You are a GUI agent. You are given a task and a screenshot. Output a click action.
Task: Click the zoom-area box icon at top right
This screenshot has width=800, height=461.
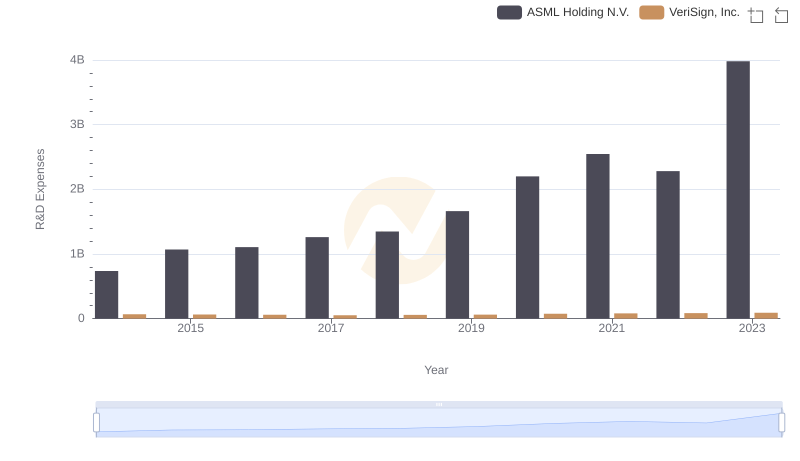[x=756, y=15]
